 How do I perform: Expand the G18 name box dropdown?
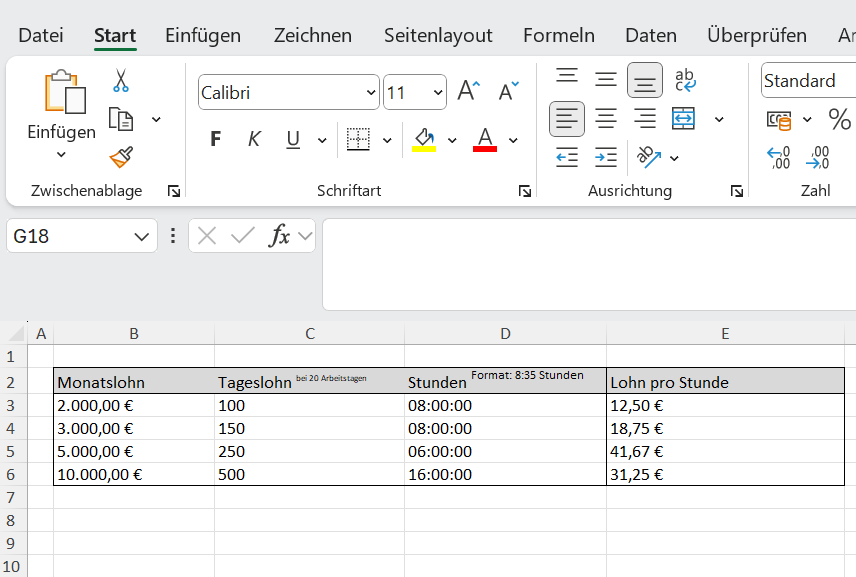[141, 236]
